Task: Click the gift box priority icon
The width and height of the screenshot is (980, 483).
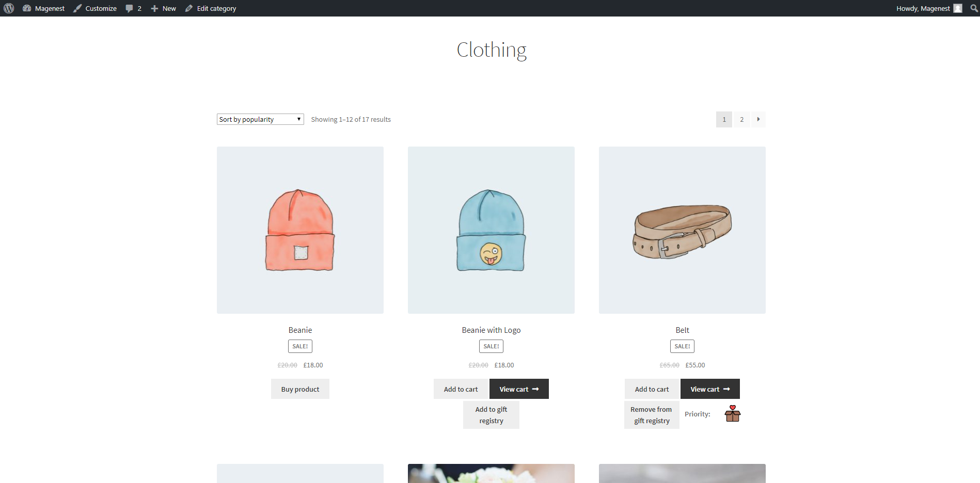Action: 732,414
